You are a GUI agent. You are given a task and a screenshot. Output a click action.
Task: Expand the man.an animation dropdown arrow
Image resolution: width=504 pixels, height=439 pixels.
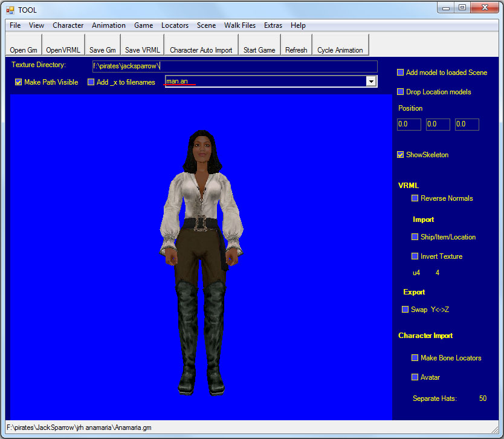371,82
